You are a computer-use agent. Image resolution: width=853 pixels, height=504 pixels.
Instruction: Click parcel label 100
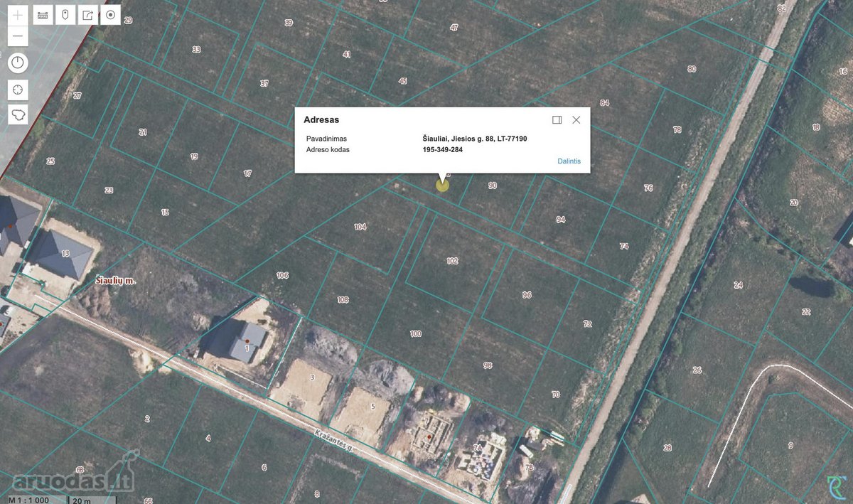tap(416, 333)
